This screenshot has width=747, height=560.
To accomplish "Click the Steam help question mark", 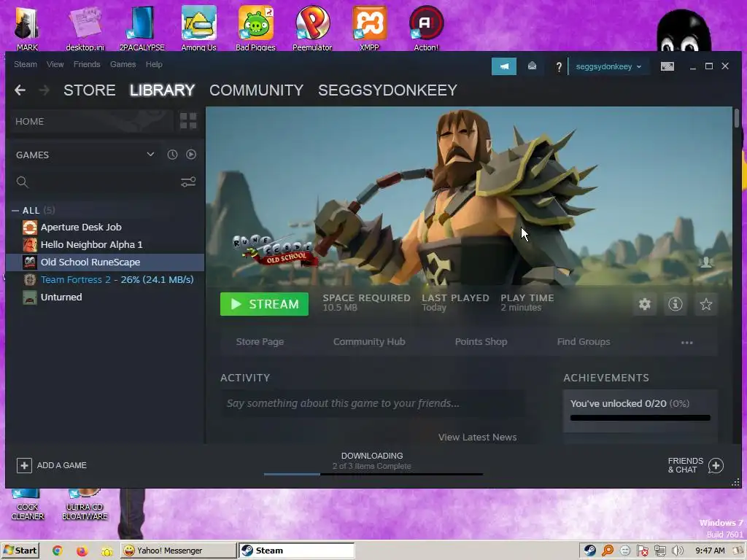I will (x=558, y=66).
